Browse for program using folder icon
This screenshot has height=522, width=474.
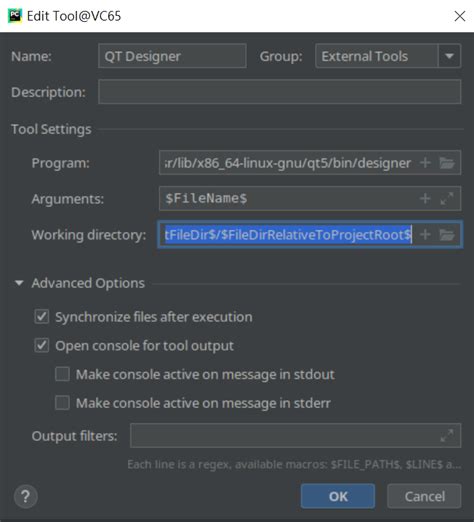click(447, 163)
